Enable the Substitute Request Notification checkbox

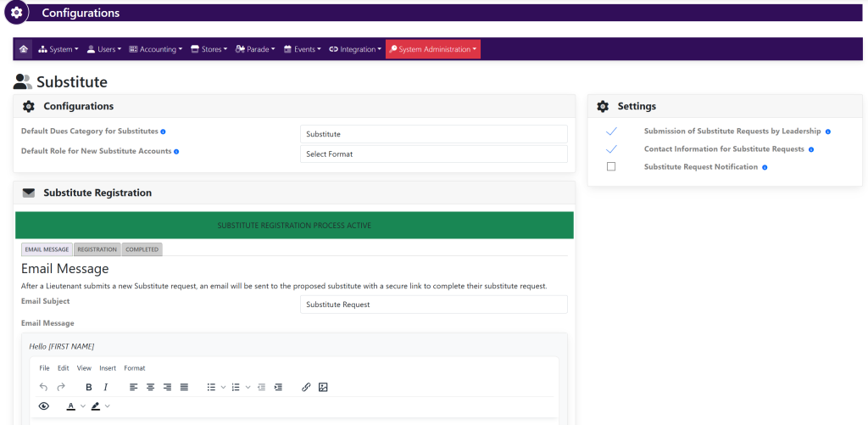(611, 167)
